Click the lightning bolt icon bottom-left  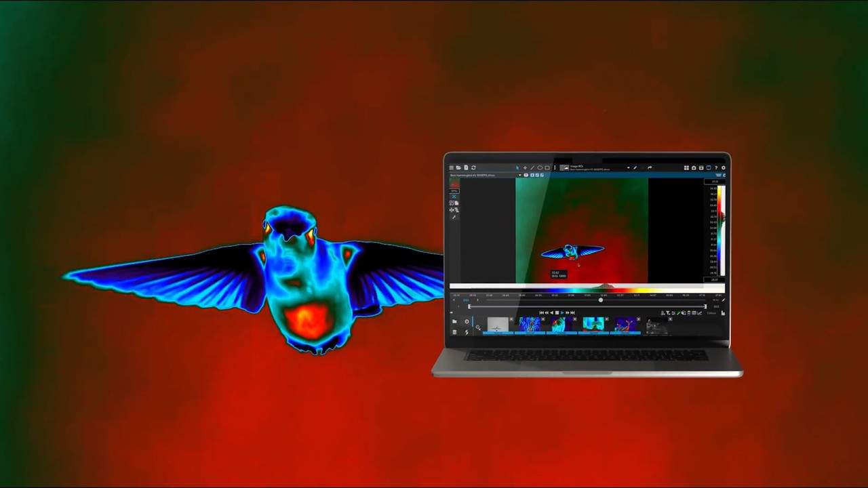[467, 332]
